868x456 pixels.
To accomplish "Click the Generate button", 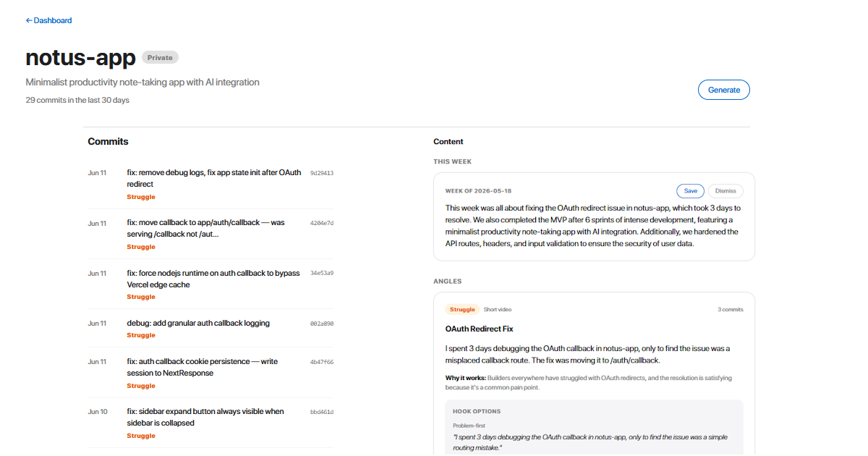I will tap(724, 90).
